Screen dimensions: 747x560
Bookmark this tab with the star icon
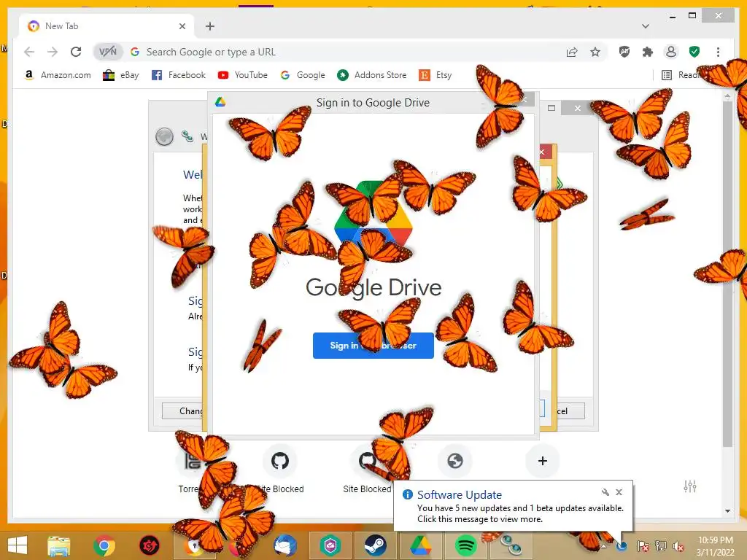point(595,52)
